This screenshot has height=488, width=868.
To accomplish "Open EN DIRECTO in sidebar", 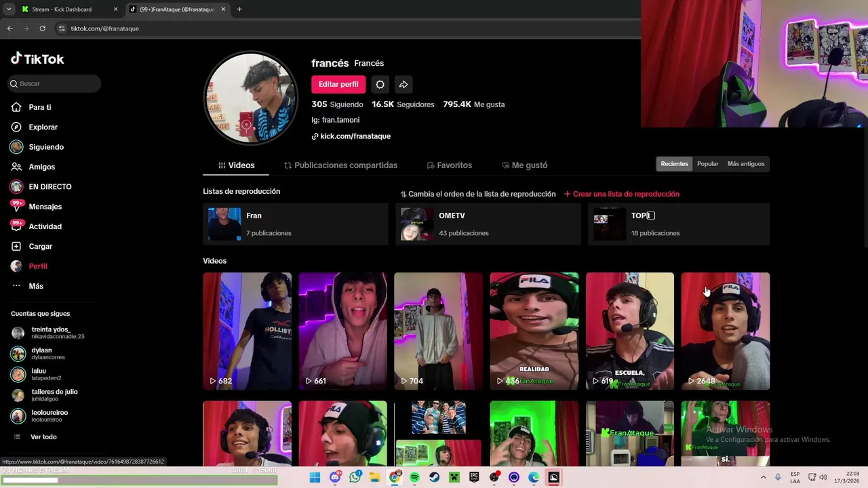I will point(50,186).
